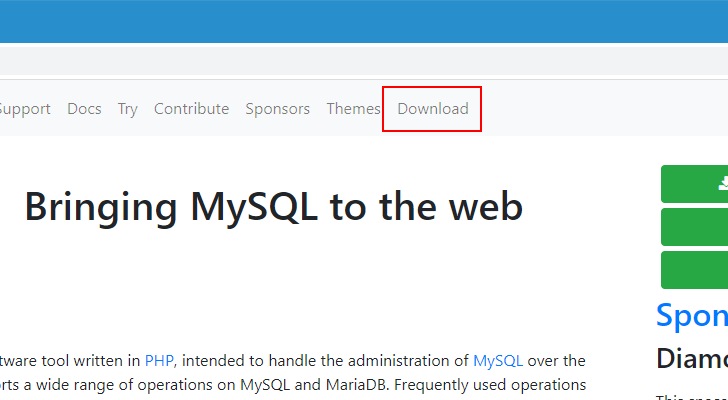Open the Themes navigation link
Viewport: 728px width, 400px height.
[x=353, y=109]
